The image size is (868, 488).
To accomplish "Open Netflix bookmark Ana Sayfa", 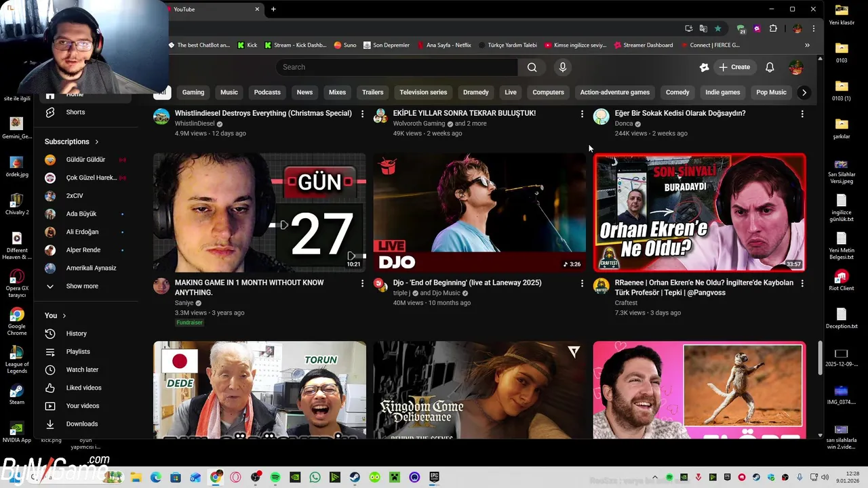I will click(444, 45).
